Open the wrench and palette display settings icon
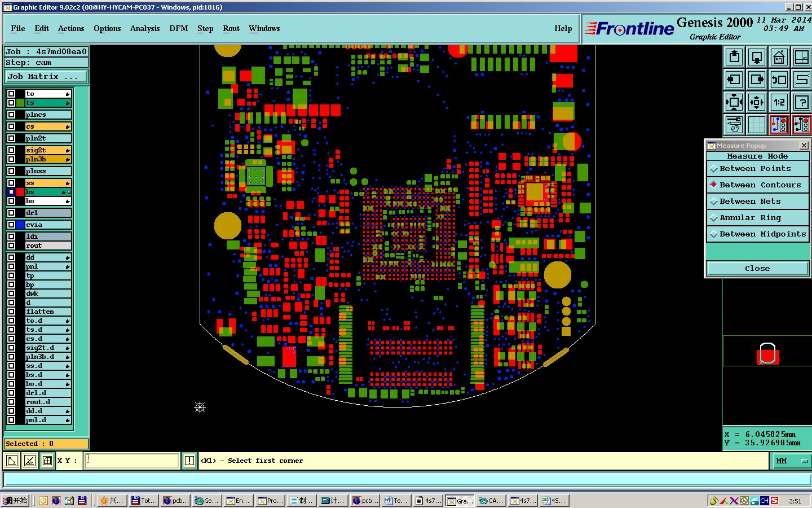 734,125
